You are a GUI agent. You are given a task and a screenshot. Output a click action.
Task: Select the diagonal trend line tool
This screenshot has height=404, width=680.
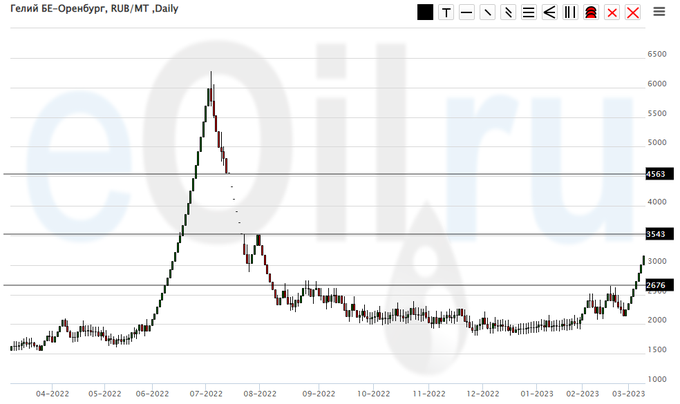coord(487,13)
